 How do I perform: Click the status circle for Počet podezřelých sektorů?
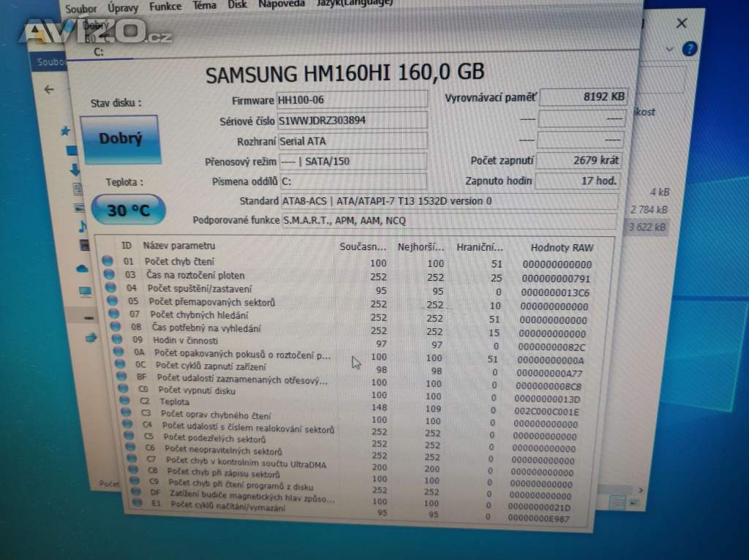(x=129, y=435)
